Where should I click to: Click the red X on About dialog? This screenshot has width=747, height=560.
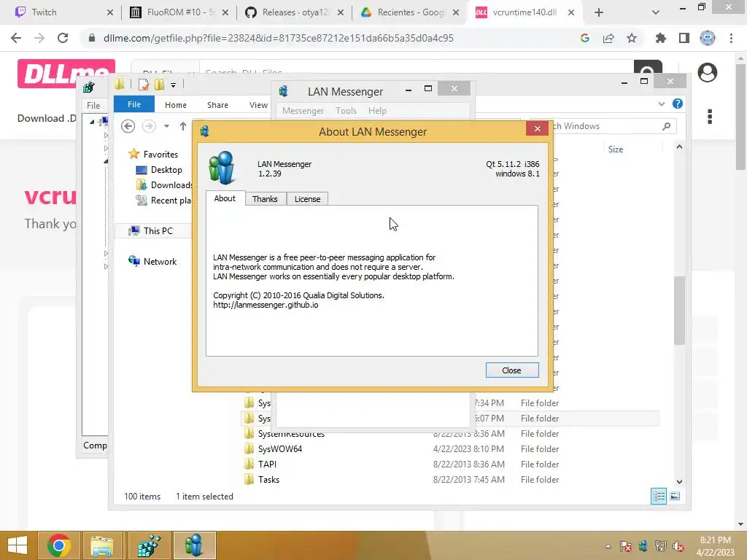(x=538, y=128)
